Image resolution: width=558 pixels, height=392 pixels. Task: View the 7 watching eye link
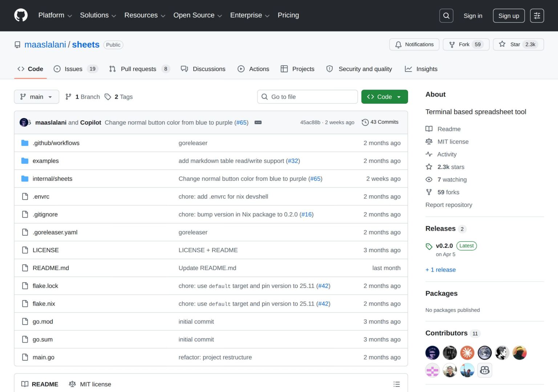tap(446, 179)
